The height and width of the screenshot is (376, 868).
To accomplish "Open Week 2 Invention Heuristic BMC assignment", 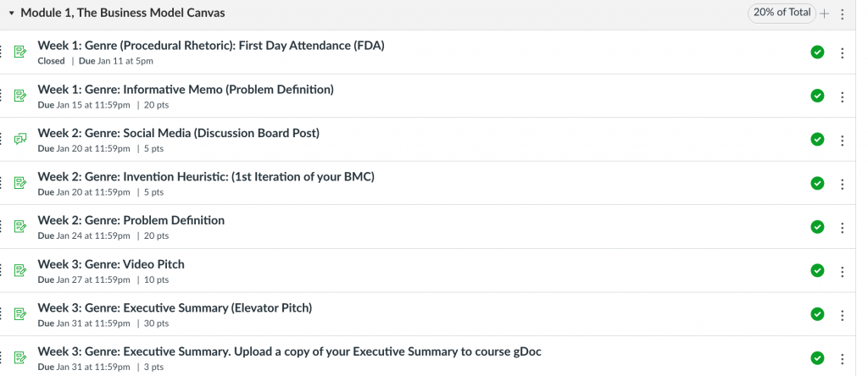I will (x=206, y=177).
